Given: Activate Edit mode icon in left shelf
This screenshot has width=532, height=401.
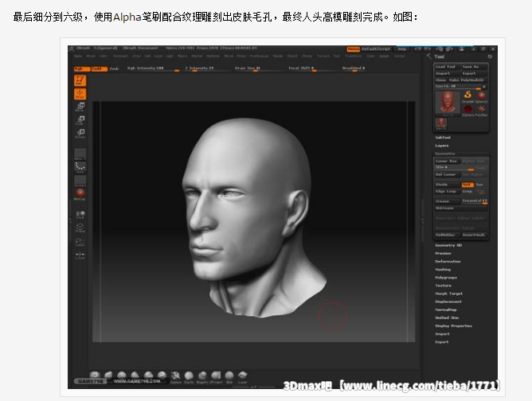Looking at the screenshot, I should click(x=80, y=80).
